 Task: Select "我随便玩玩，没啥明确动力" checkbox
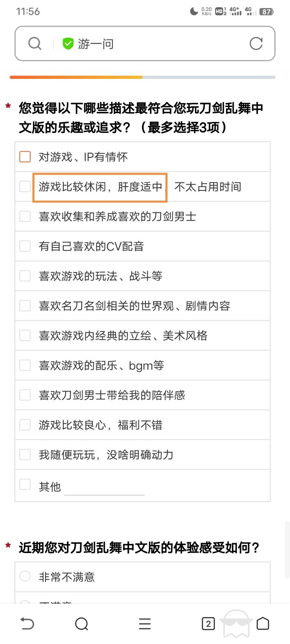(x=25, y=454)
